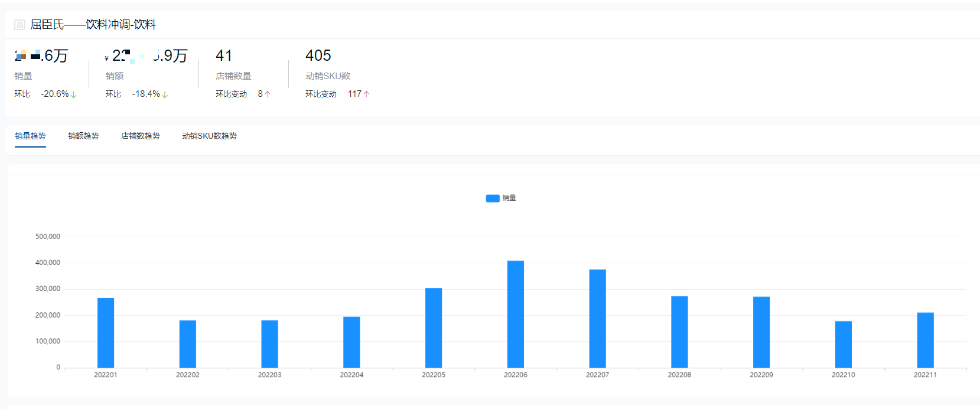Switch to the 销量趋势 tab
The height and width of the screenshot is (409, 980).
point(30,136)
